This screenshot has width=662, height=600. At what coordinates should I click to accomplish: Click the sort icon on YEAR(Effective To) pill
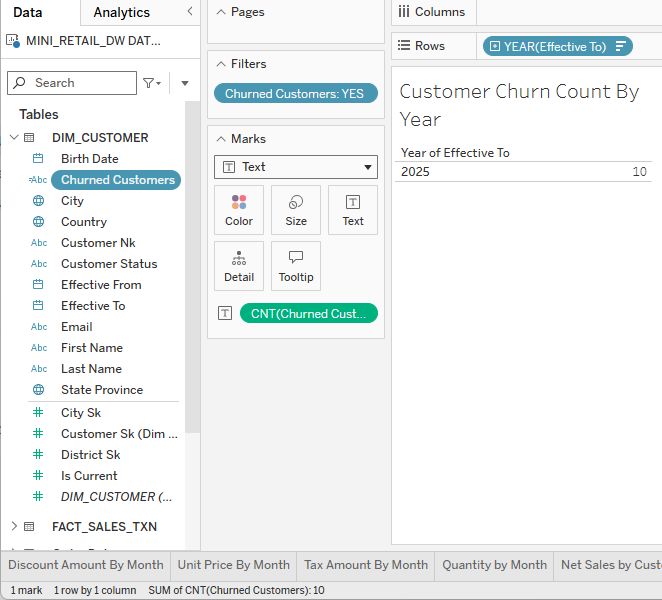621,46
